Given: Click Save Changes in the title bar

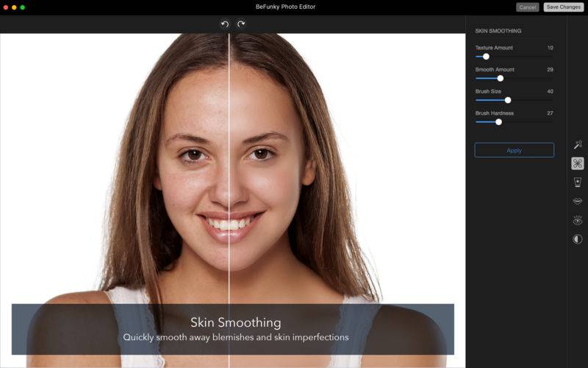Looking at the screenshot, I should click(563, 7).
